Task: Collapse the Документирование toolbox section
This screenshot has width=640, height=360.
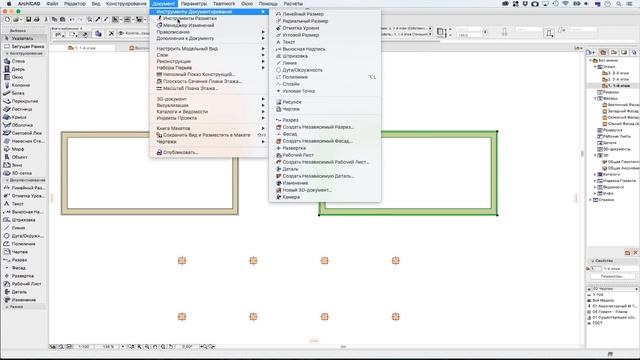Action: click(7, 180)
